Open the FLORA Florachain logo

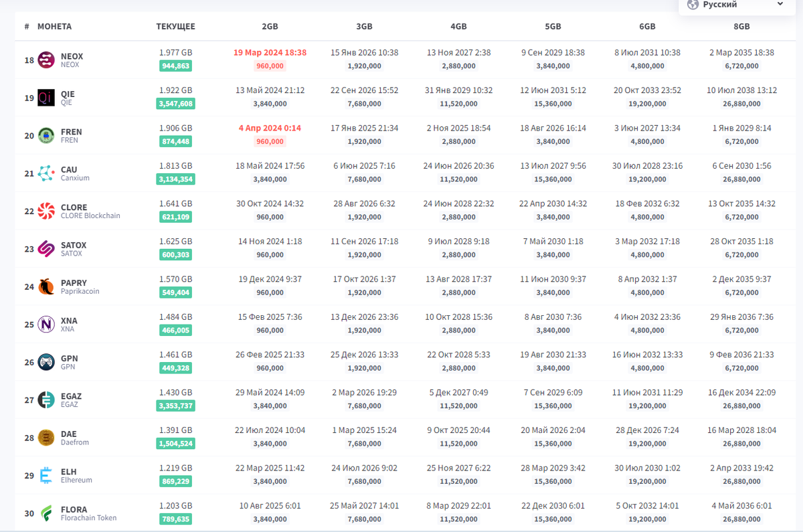point(46,513)
